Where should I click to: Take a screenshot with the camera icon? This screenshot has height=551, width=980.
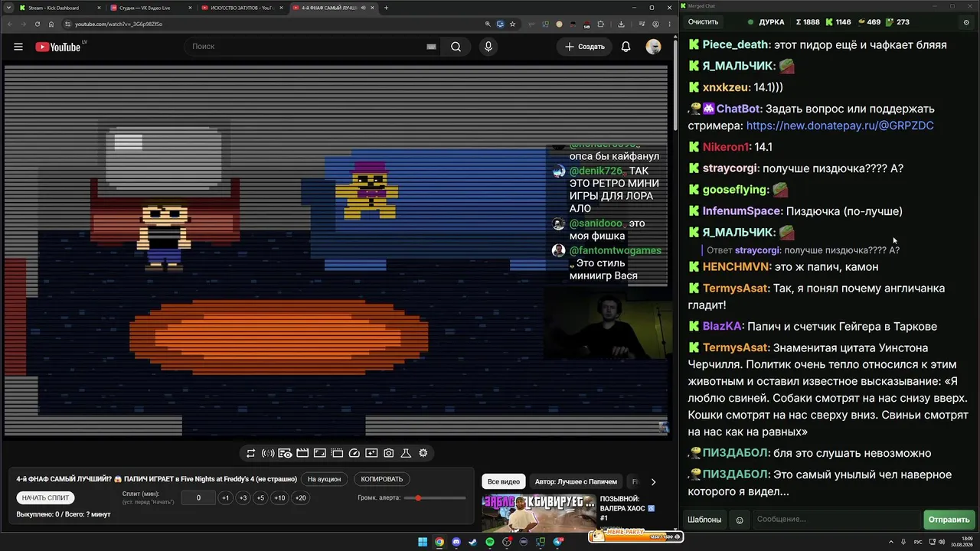[x=389, y=453]
